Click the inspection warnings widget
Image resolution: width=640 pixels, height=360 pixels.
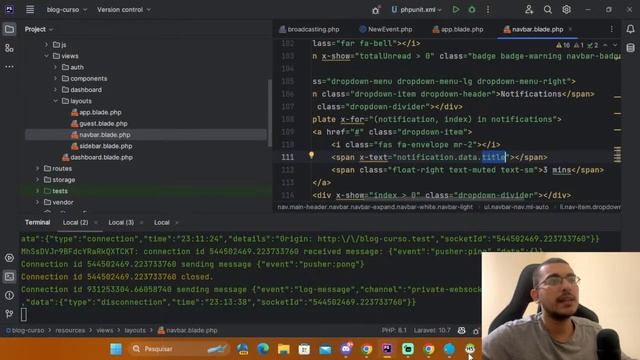tap(576, 45)
